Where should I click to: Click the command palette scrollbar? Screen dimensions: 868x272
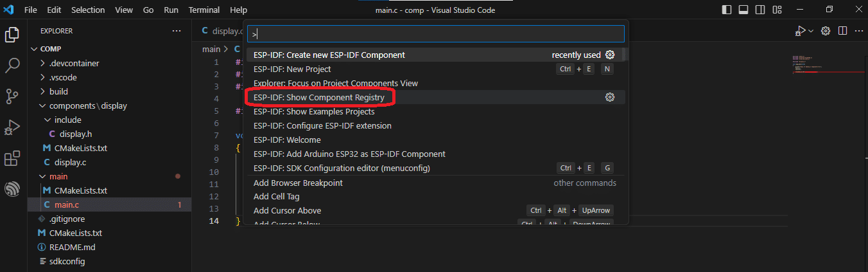tap(625, 55)
